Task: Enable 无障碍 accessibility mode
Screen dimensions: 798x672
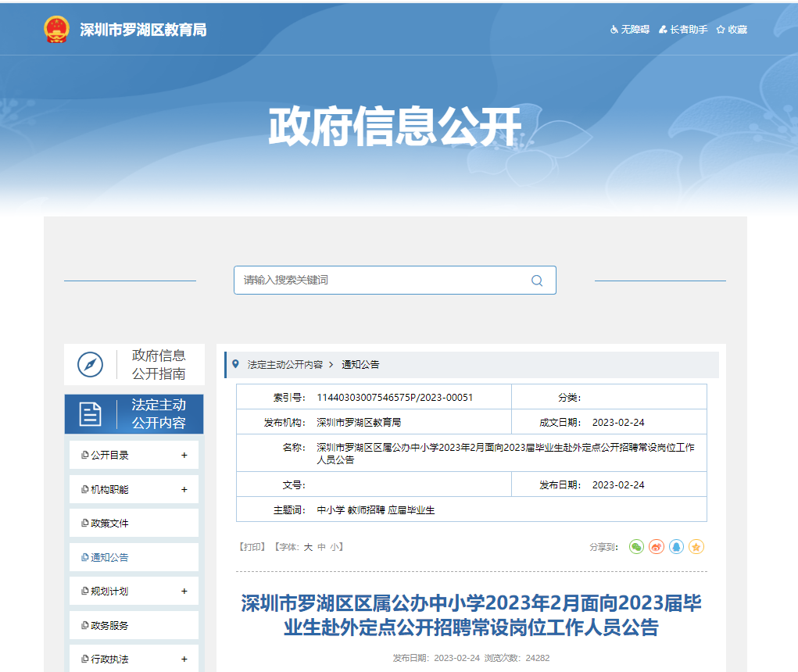Action: pyautogui.click(x=630, y=30)
